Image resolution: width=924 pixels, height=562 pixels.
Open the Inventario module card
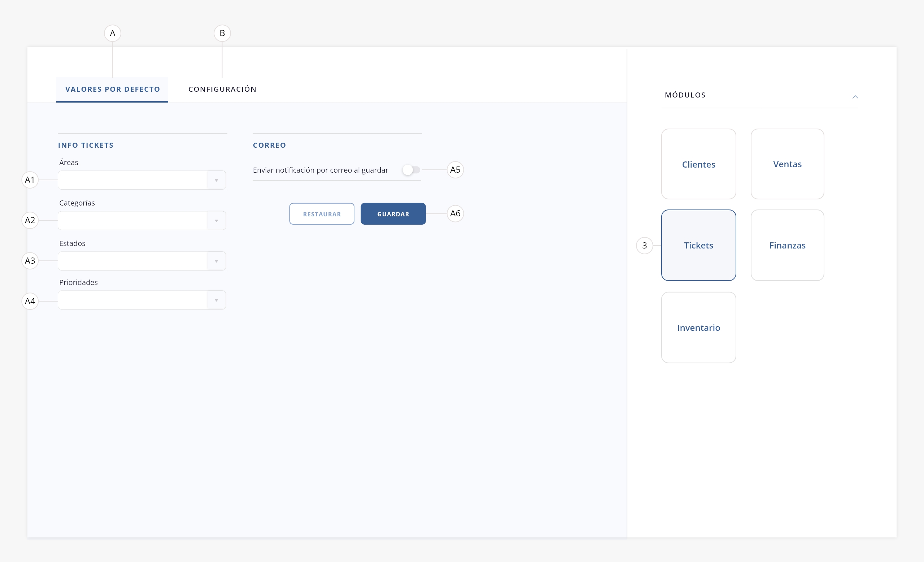click(698, 328)
